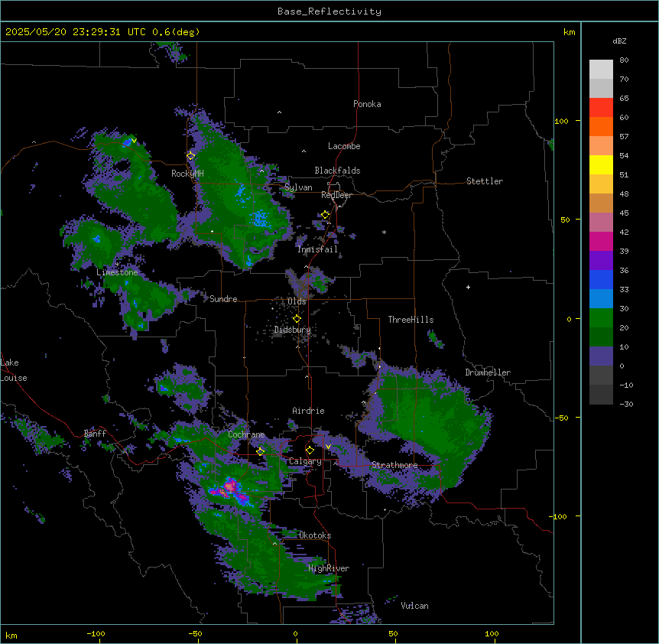This screenshot has width=659, height=644.
Task: Click the RockyMH label
Action: 187,174
